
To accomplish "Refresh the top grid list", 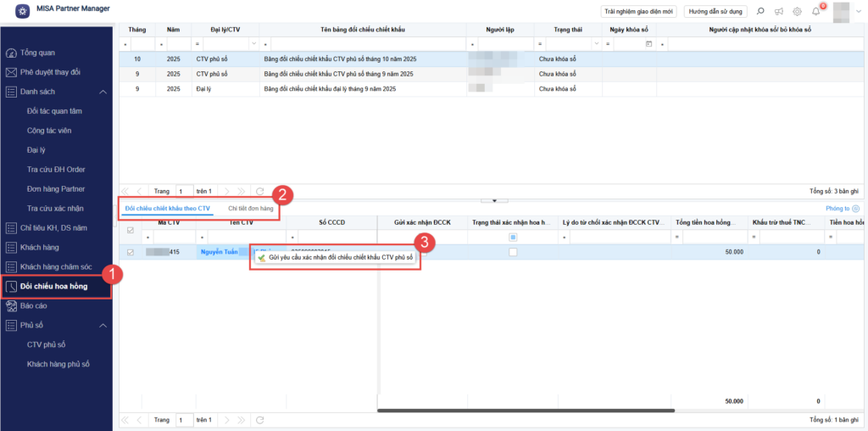I will tap(259, 191).
